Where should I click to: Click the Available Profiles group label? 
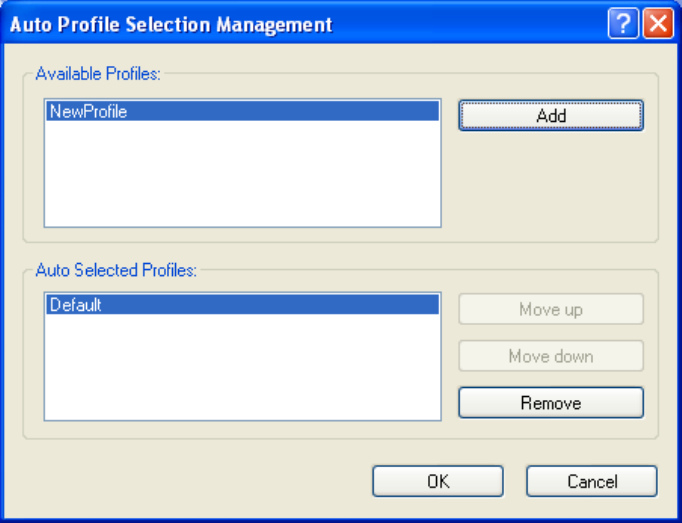pyautogui.click(x=98, y=74)
